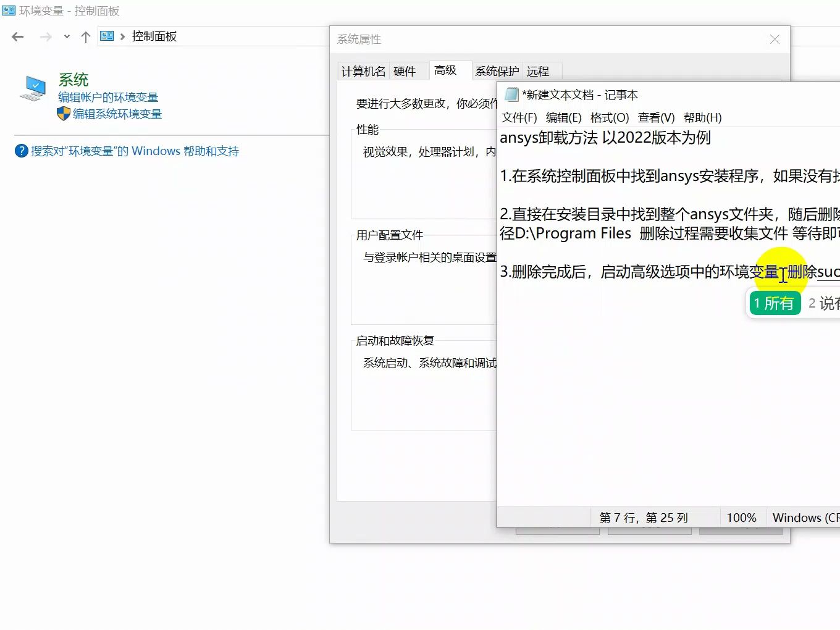Viewport: 840px width, 630px height.
Task: Open the 文件(F) menu in Notepad
Action: pos(519,117)
